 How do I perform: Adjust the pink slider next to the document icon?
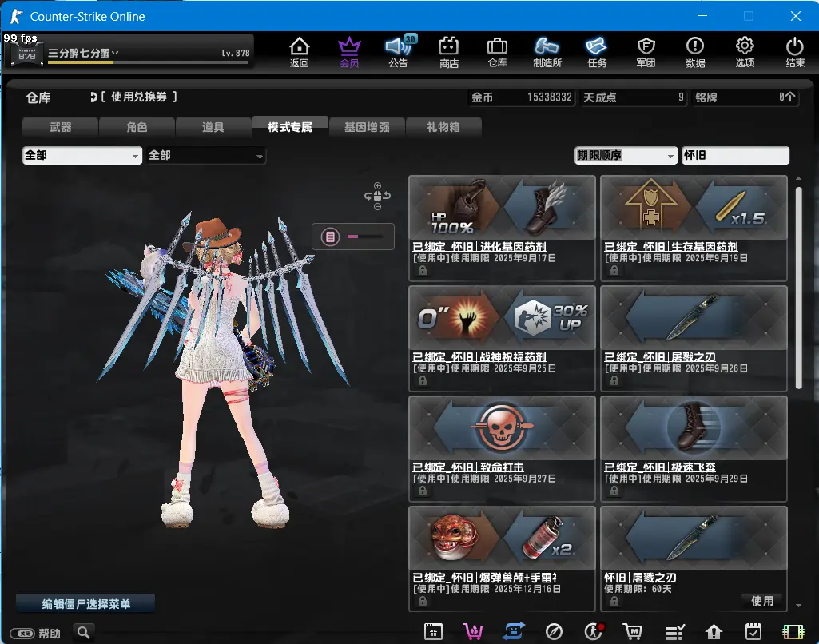click(364, 237)
